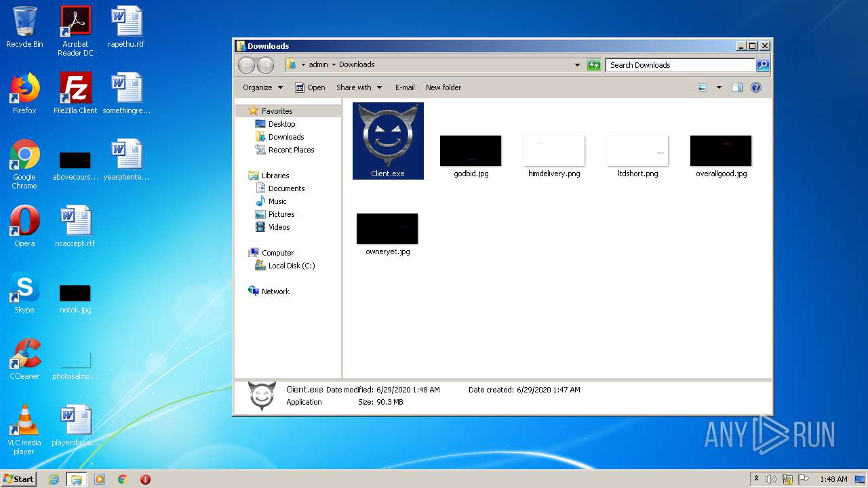Image resolution: width=868 pixels, height=488 pixels.
Task: Click the Forward navigation arrow
Action: point(265,65)
